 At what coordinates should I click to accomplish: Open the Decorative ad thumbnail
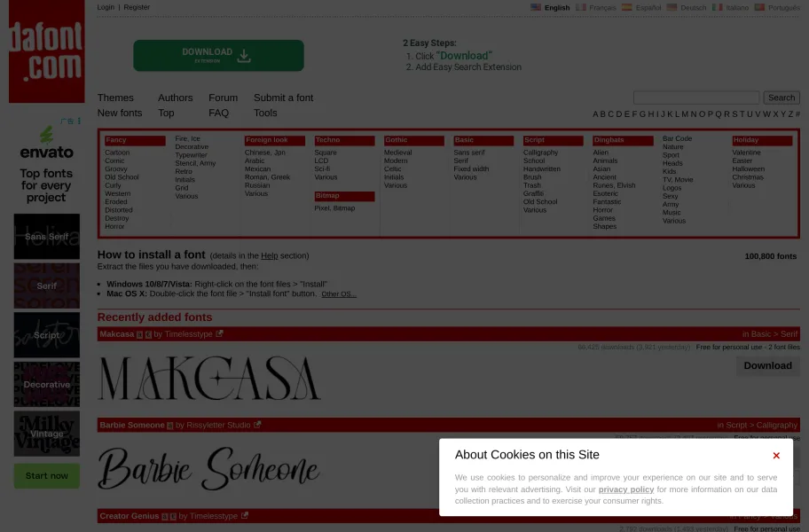tap(46, 384)
